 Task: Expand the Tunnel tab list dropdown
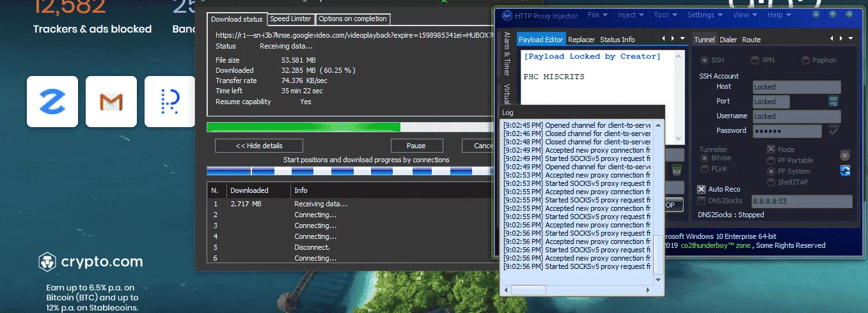pyautogui.click(x=851, y=39)
